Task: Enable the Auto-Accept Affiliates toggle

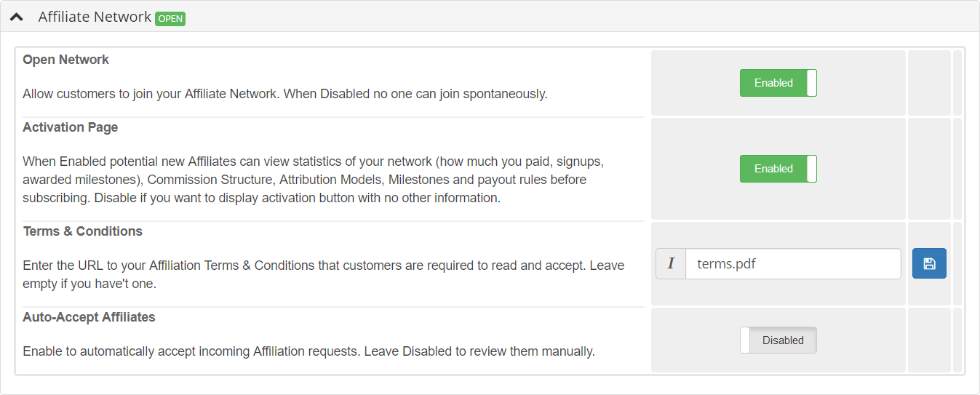Action: [778, 340]
